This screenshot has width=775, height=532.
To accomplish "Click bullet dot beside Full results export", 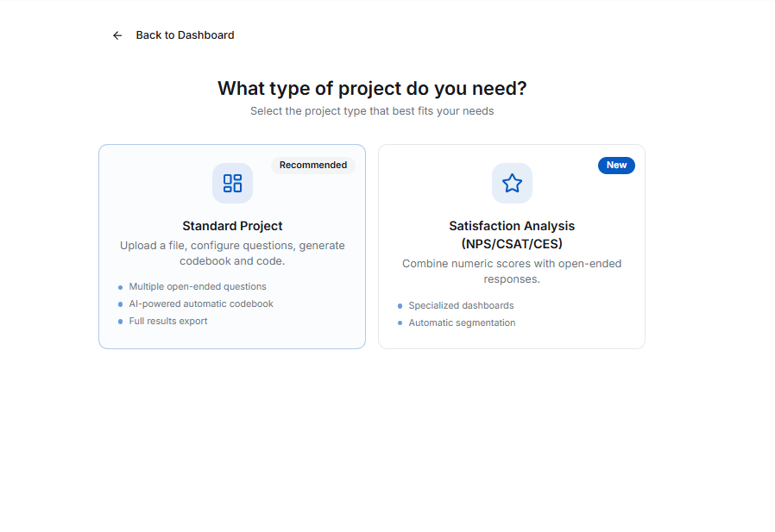I will coord(120,322).
